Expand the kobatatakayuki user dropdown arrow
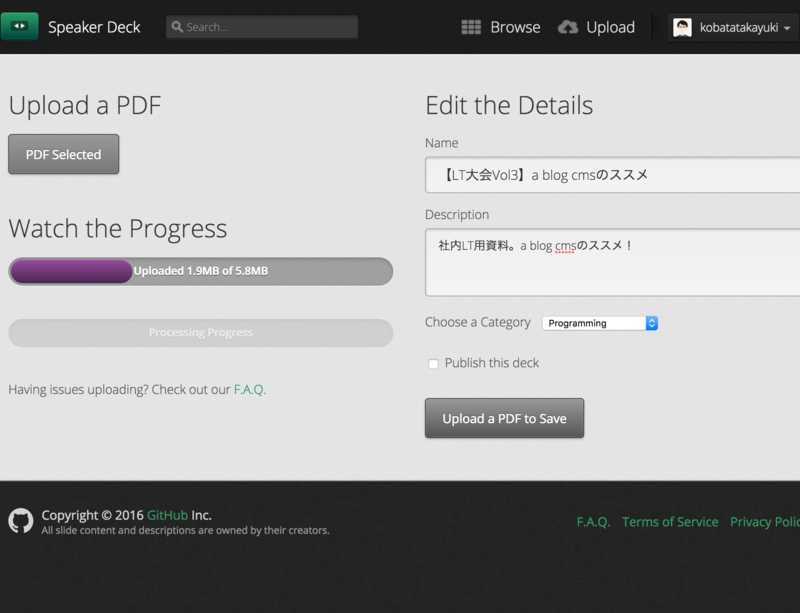The image size is (800, 613). (x=787, y=28)
